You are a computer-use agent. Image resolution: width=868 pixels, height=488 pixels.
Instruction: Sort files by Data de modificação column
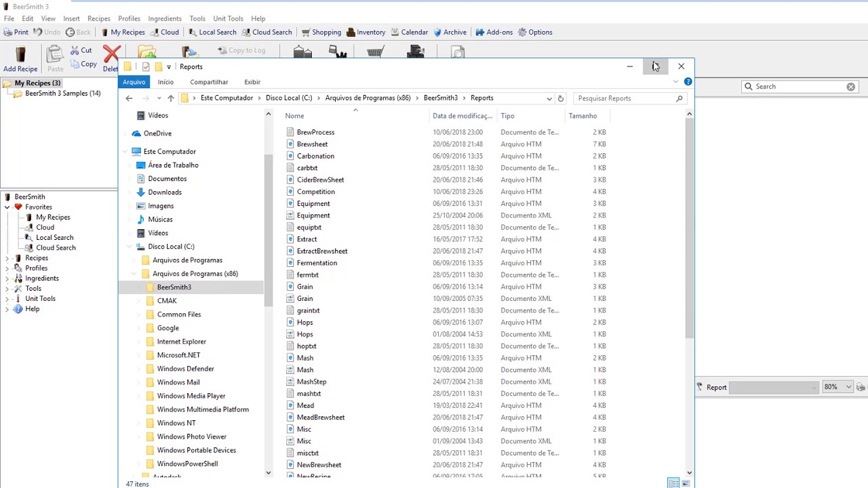point(462,116)
